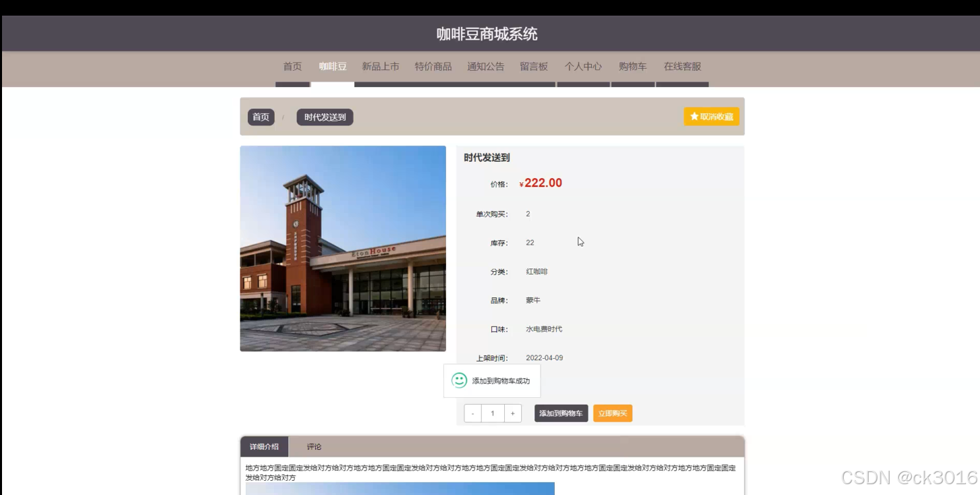Click the date 2022-04-09

point(544,358)
